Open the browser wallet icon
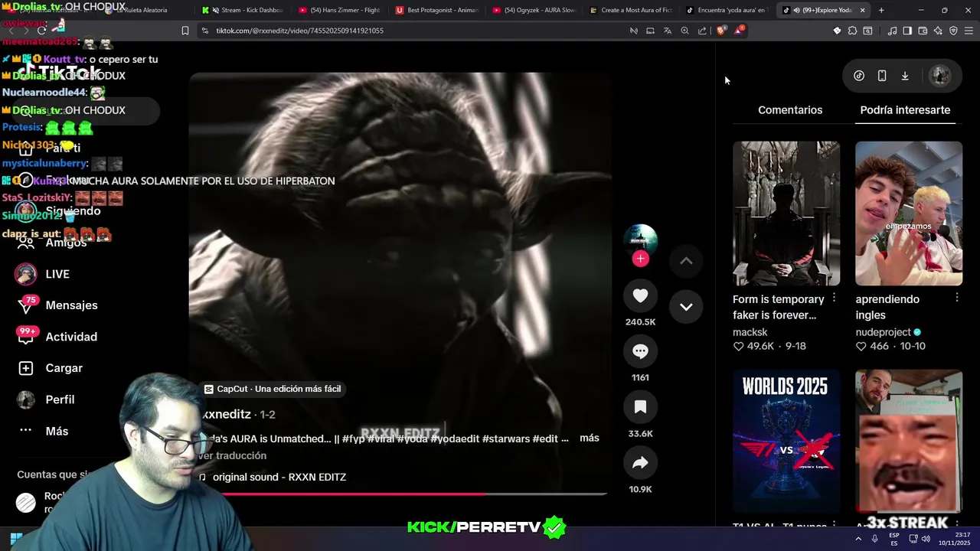 [923, 31]
